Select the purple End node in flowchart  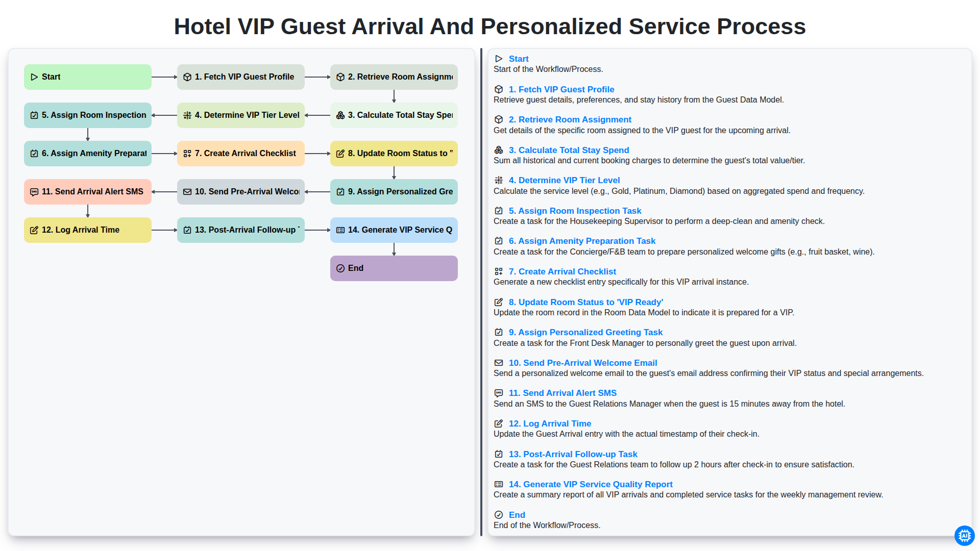pos(394,268)
